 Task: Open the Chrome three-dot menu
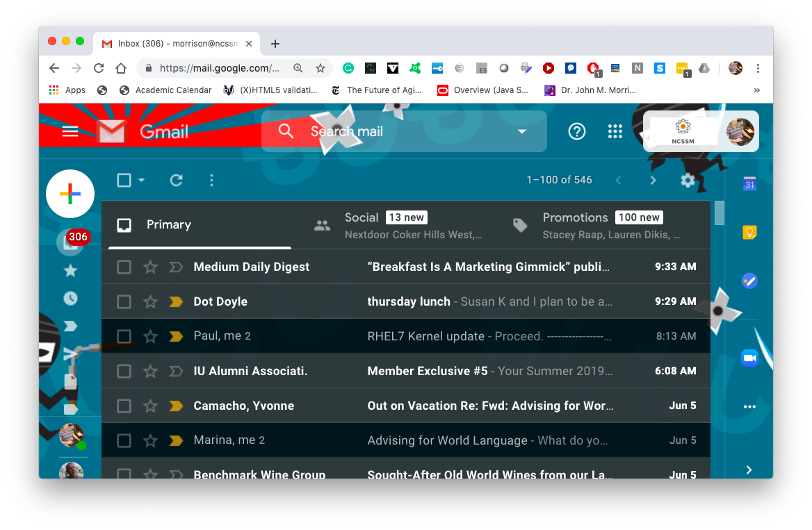[x=758, y=68]
